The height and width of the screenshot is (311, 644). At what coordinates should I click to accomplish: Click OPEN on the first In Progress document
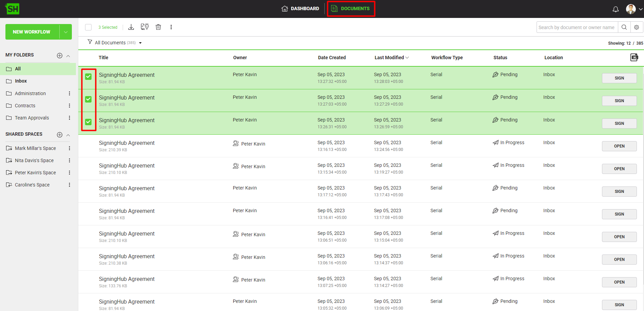point(619,146)
